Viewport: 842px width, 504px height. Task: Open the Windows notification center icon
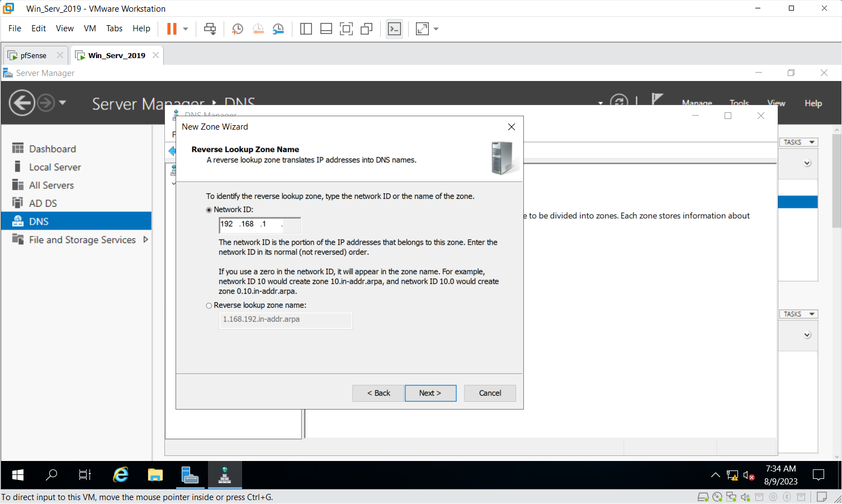pos(819,475)
